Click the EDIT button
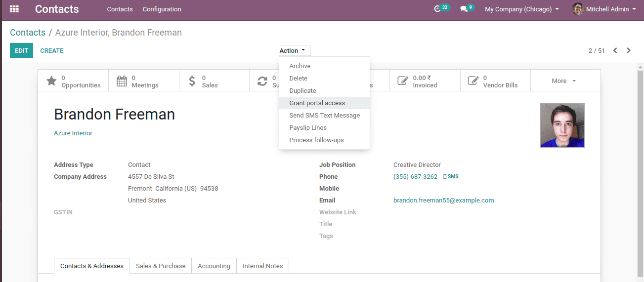 pyautogui.click(x=21, y=50)
